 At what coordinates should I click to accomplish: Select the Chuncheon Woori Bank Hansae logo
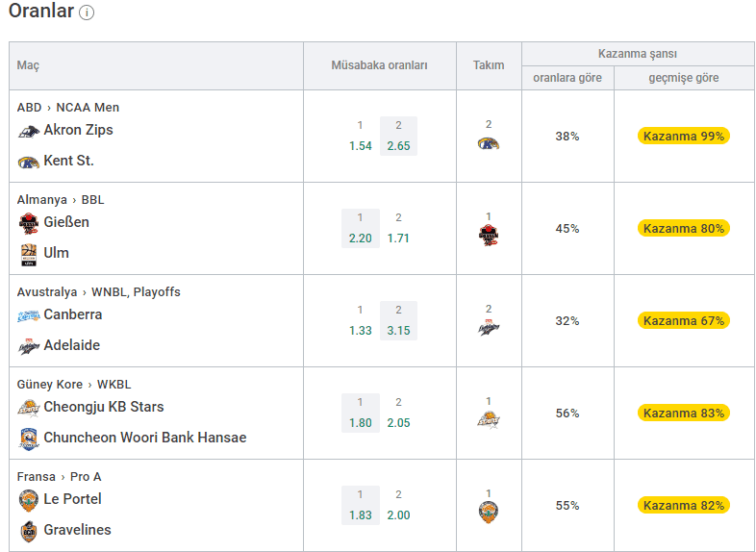[x=29, y=439]
